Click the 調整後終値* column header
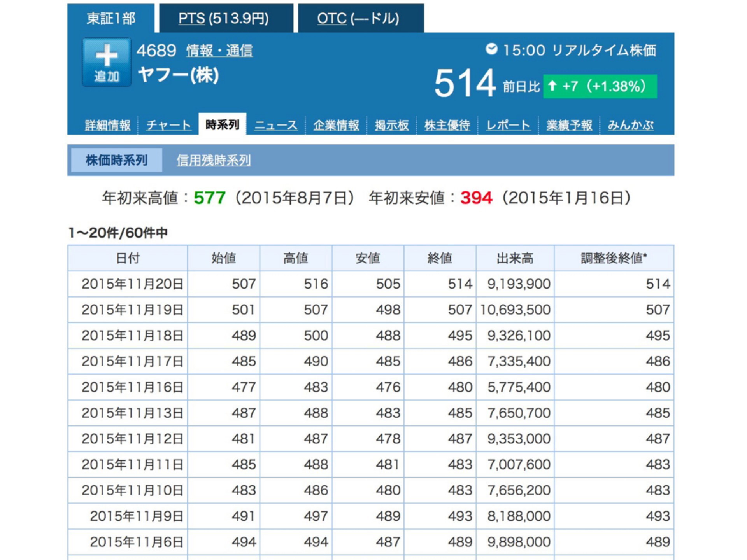 tap(614, 258)
